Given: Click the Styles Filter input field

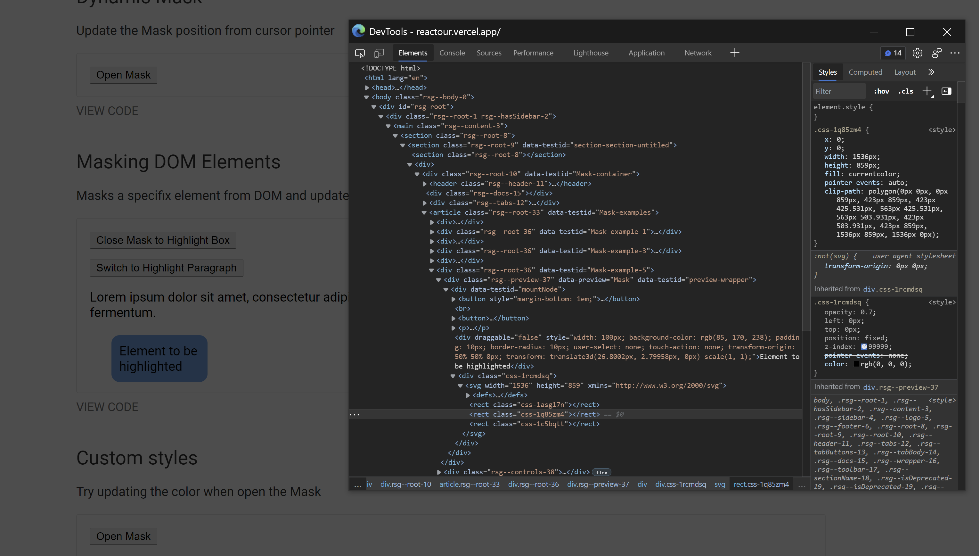Looking at the screenshot, I should point(839,91).
